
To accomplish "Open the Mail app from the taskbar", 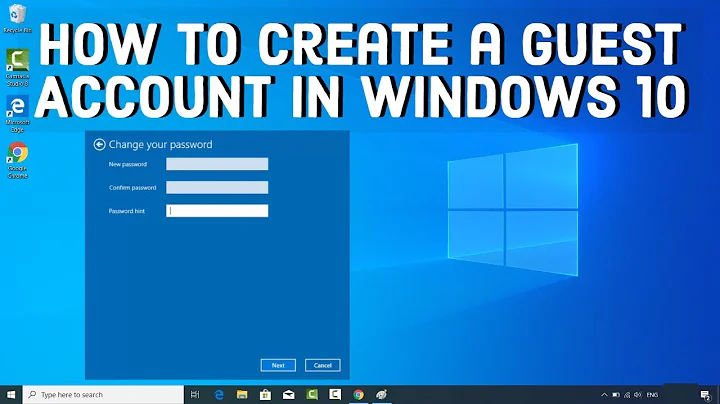I will 289,395.
